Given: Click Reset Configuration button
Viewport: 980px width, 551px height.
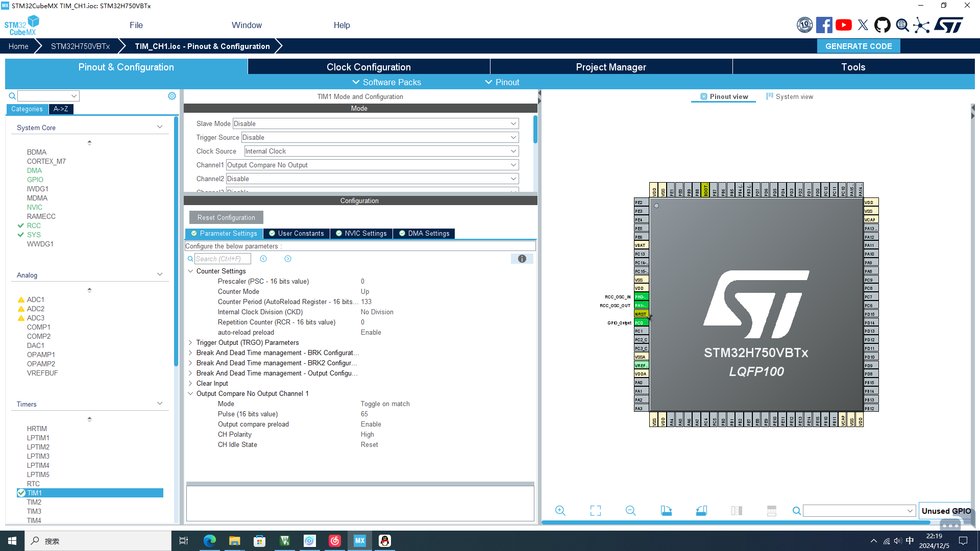Looking at the screenshot, I should 226,217.
